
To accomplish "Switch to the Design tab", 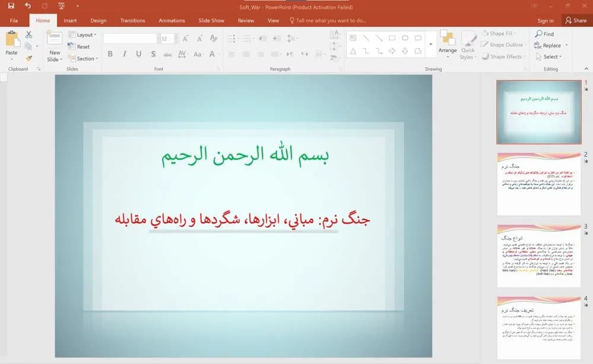I will (x=98, y=20).
